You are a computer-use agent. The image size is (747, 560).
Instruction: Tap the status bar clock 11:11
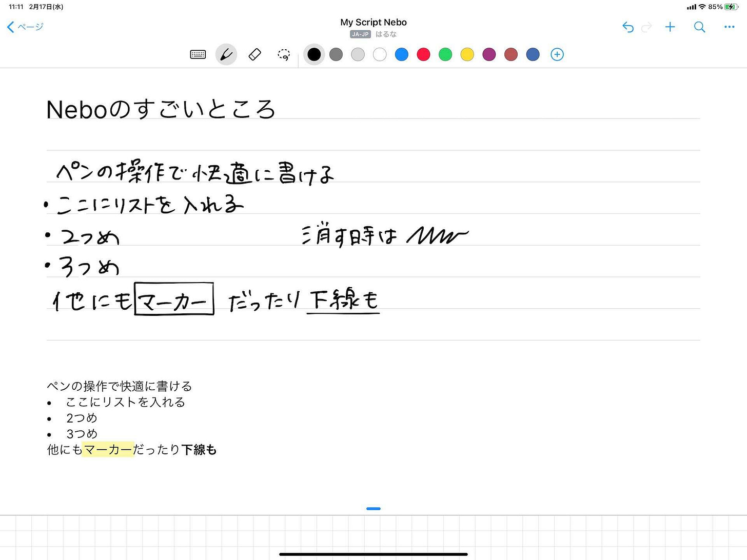click(16, 7)
